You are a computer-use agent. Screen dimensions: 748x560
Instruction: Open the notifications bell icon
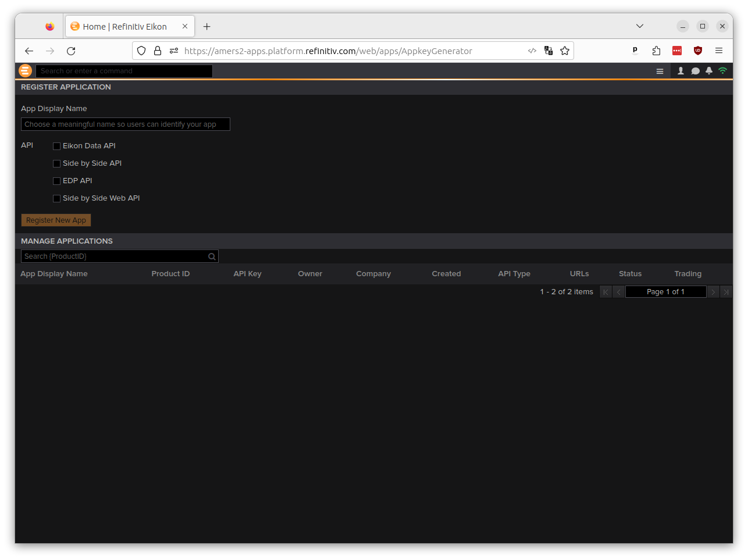tap(708, 71)
